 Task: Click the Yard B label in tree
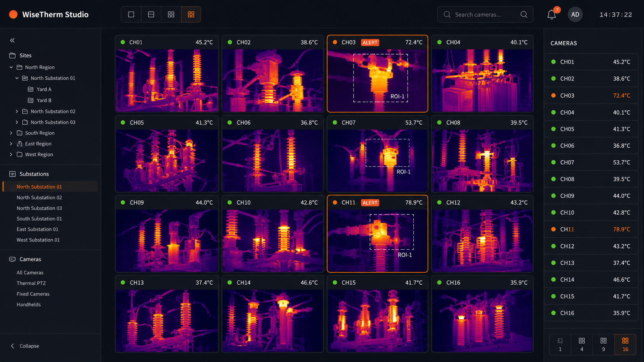pyautogui.click(x=44, y=100)
